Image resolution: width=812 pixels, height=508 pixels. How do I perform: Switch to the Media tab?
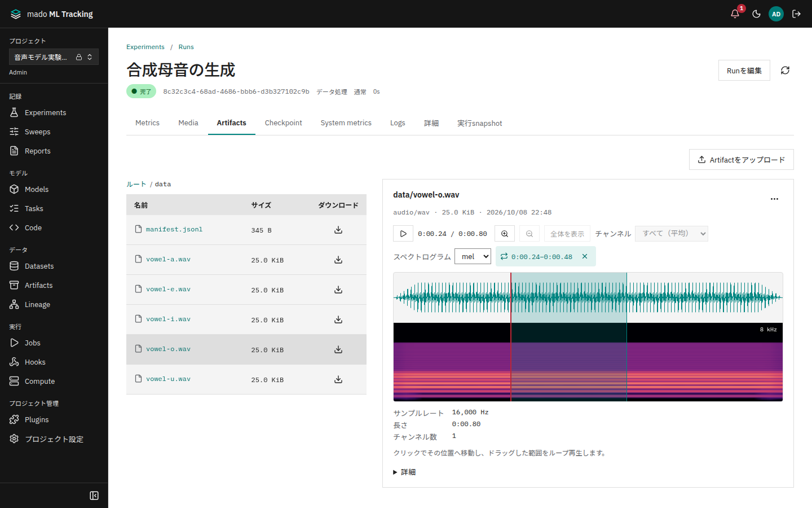coord(188,123)
